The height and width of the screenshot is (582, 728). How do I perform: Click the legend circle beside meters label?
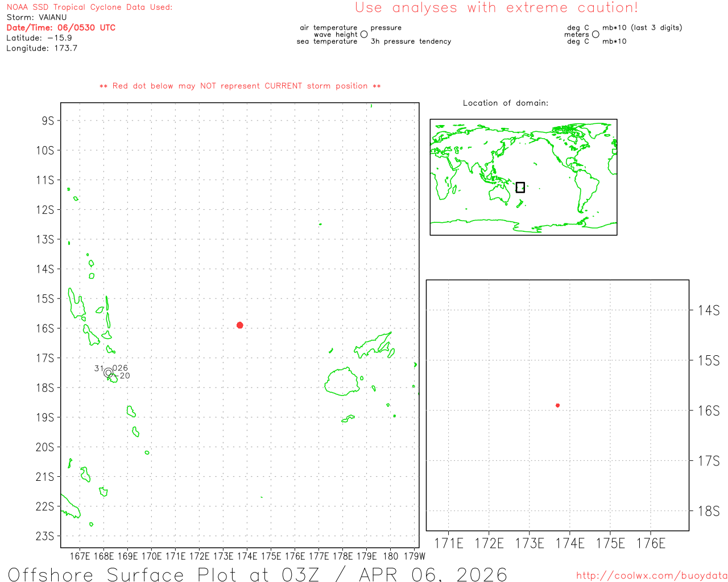(595, 35)
